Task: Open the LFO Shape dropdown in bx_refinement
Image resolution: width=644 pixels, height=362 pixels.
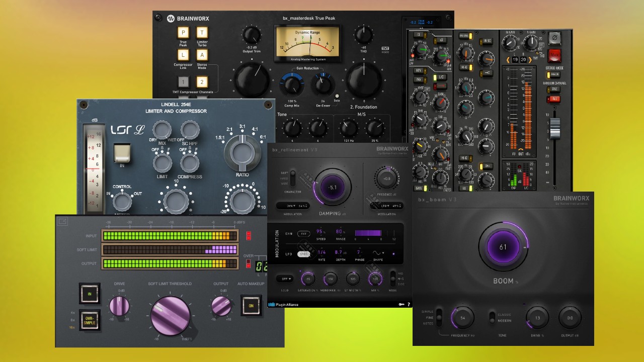Action: (378, 253)
